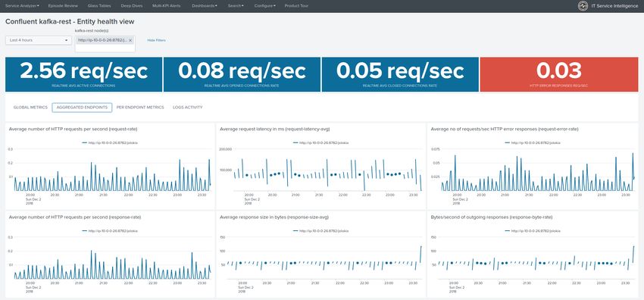Screen dimensions: 644x300
Task: Click the request-error-rate chart title
Action: [505, 129]
